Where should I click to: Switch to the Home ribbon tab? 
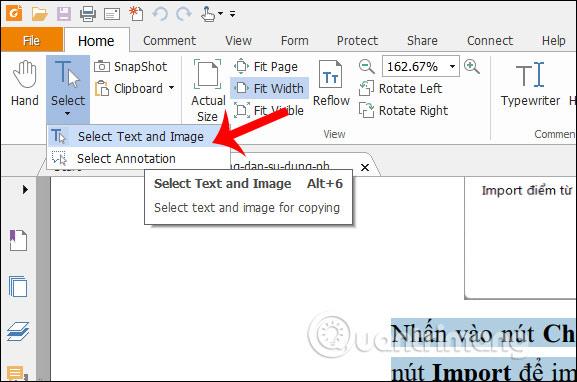96,40
